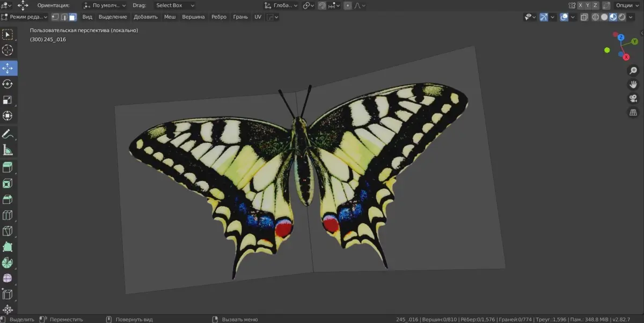The height and width of the screenshot is (323, 644).
Task: Select solid shading mode
Action: pyautogui.click(x=604, y=17)
